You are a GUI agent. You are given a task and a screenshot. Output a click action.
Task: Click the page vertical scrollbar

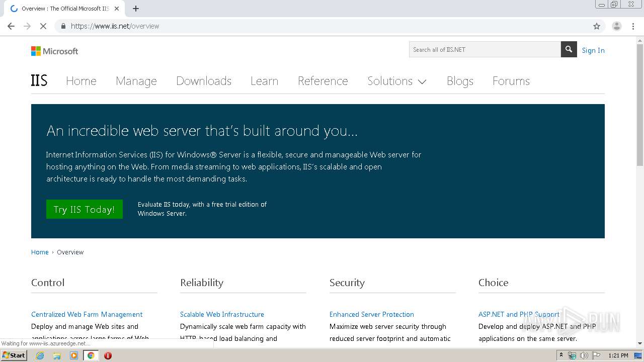pos(640,105)
